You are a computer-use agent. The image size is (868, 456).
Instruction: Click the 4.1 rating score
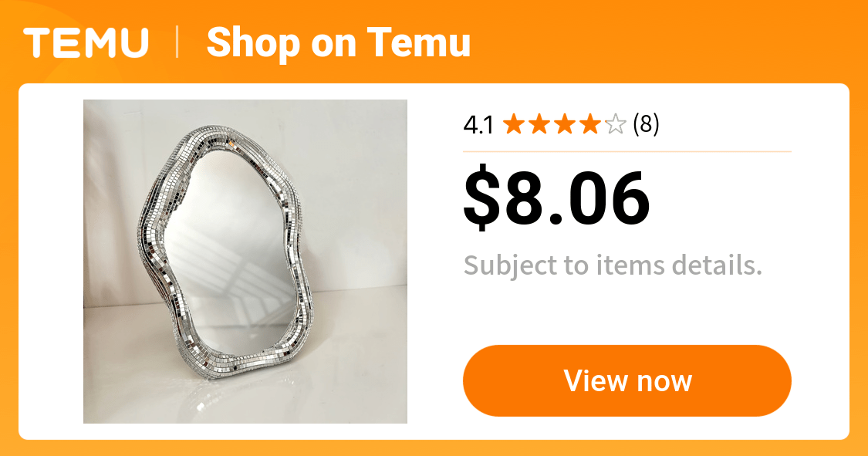point(478,125)
